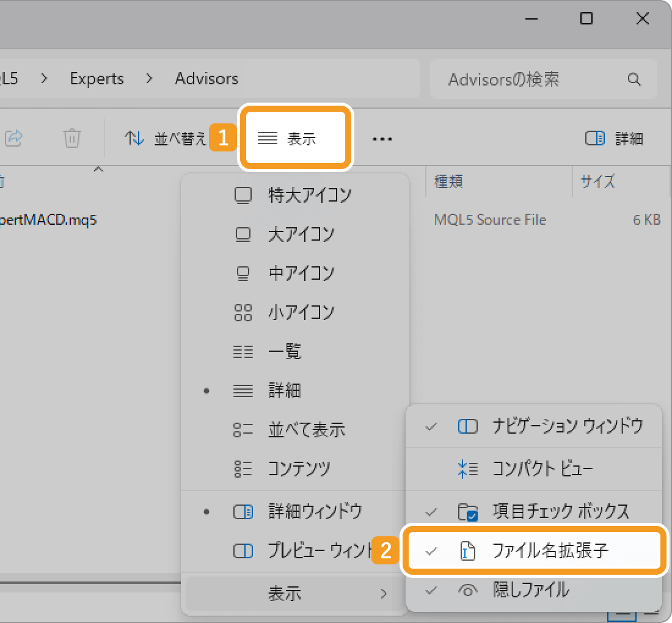This screenshot has height=623, width=672.
Task: Click 中アイコン icon glyph
Action: pyautogui.click(x=243, y=274)
